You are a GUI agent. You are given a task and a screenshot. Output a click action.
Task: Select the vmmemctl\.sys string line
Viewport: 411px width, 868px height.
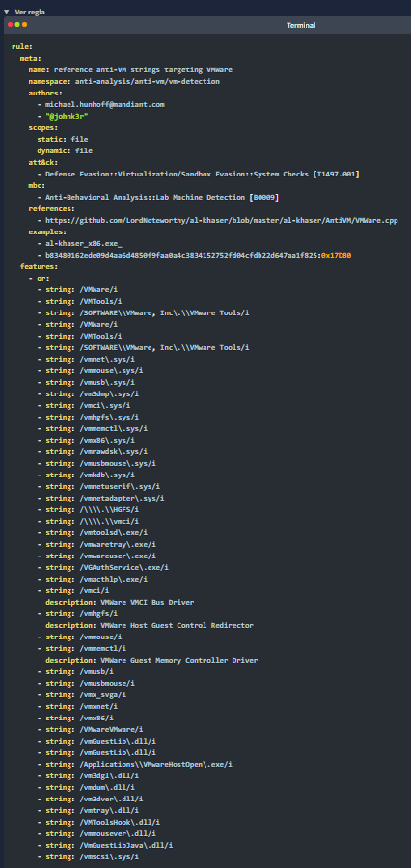(x=93, y=428)
